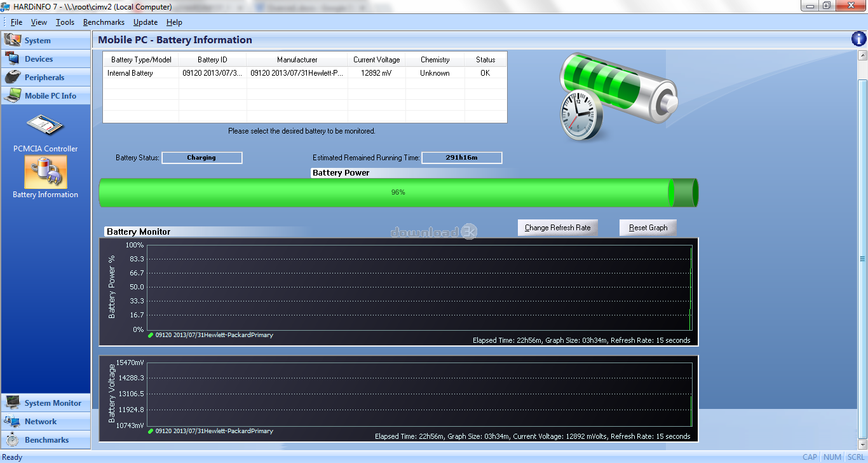This screenshot has height=463, width=868.
Task: Sort by Battery Type/Model column header
Action: [141, 60]
